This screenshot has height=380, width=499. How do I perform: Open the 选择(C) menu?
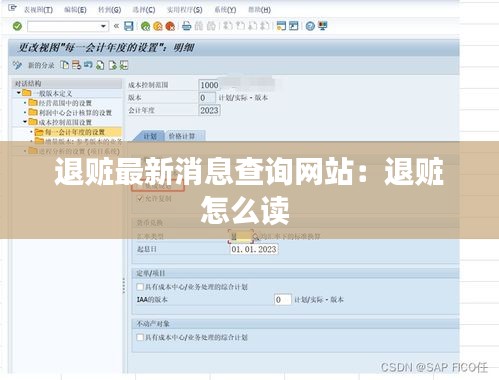[144, 9]
